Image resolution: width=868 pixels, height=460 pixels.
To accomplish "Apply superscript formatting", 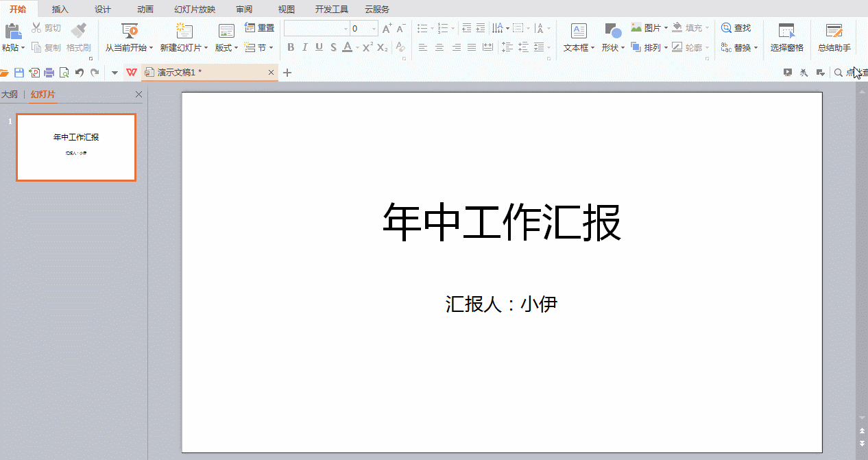I will pos(368,47).
